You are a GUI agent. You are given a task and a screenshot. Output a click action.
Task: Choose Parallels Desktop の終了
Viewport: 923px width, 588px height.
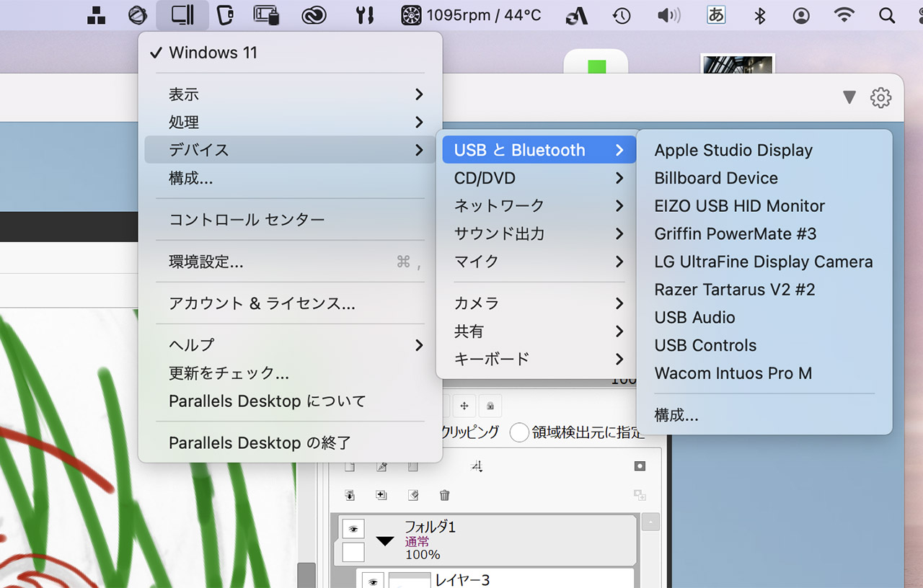290,442
